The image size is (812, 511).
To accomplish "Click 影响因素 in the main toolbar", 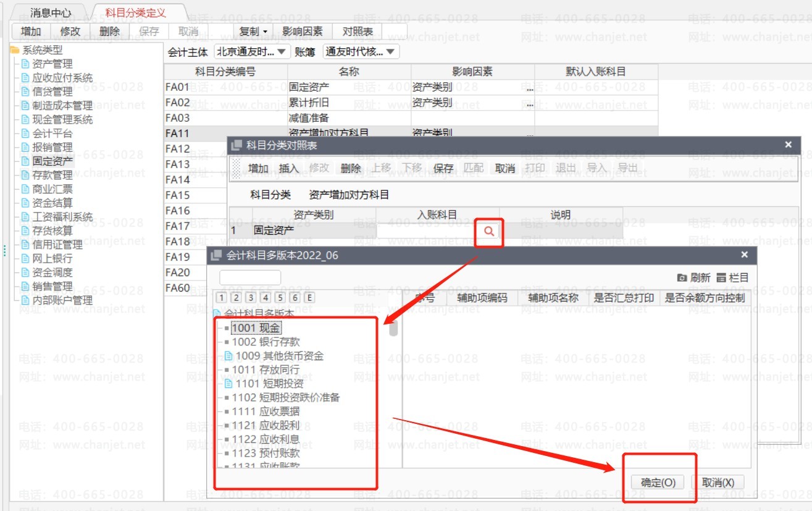I will coord(303,31).
